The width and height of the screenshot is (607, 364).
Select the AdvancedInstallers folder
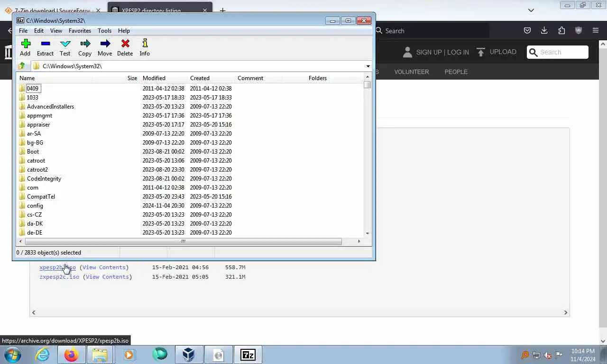tap(50, 107)
